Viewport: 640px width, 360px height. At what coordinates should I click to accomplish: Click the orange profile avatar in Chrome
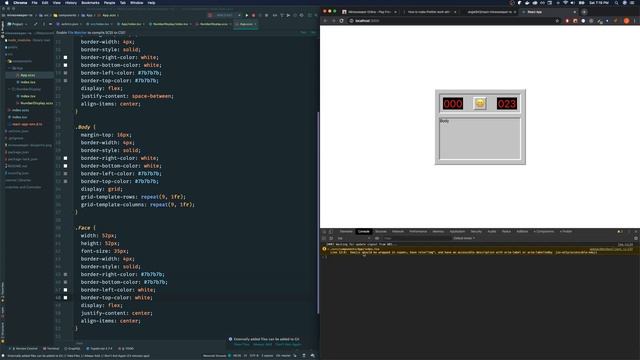[626, 21]
